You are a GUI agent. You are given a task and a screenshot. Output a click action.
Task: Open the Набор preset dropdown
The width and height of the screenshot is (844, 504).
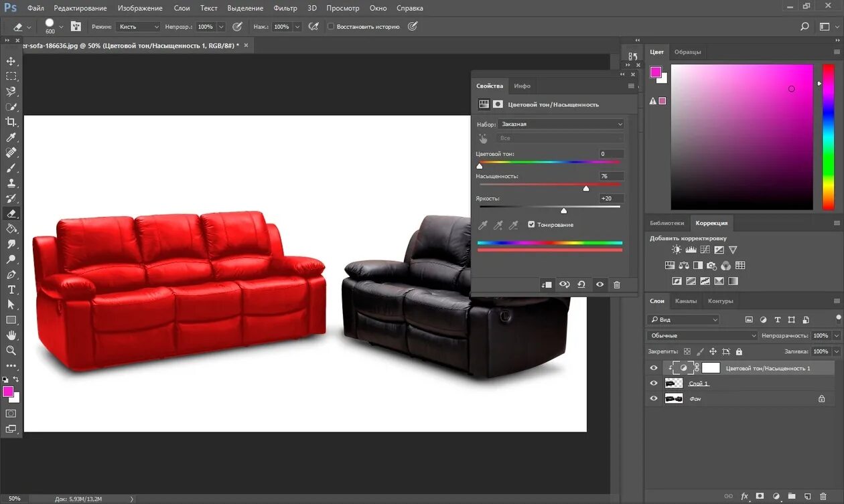[561, 124]
